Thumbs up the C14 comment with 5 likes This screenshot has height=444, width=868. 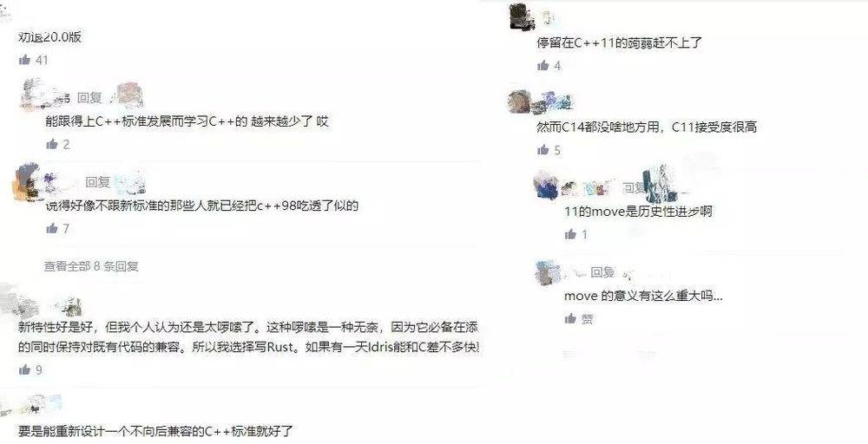point(542,150)
